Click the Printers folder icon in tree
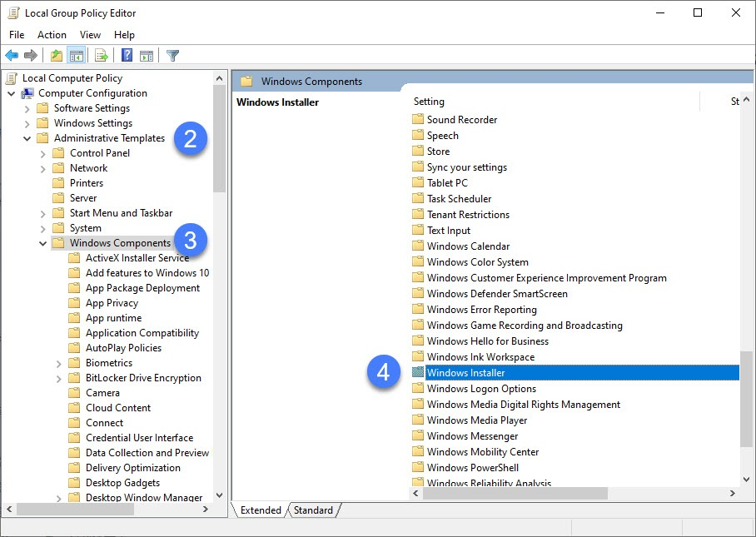Screen dimensions: 756x537 pos(58,182)
